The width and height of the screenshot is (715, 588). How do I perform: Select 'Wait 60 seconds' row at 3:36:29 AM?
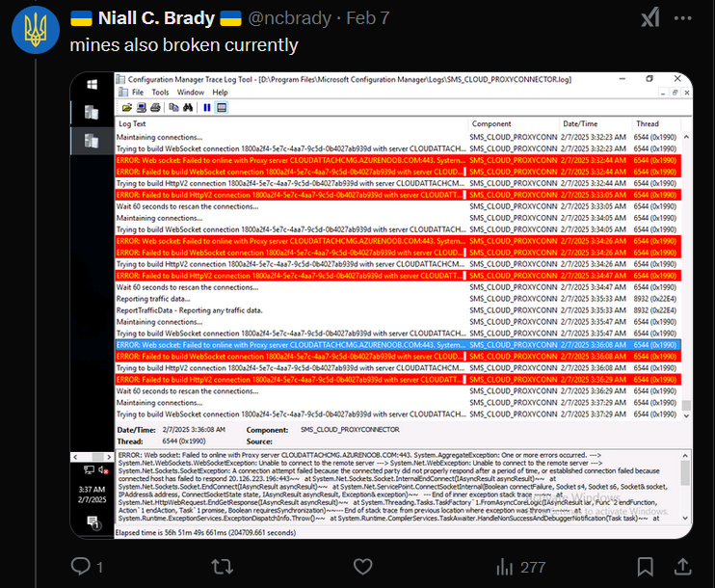[x=398, y=391]
